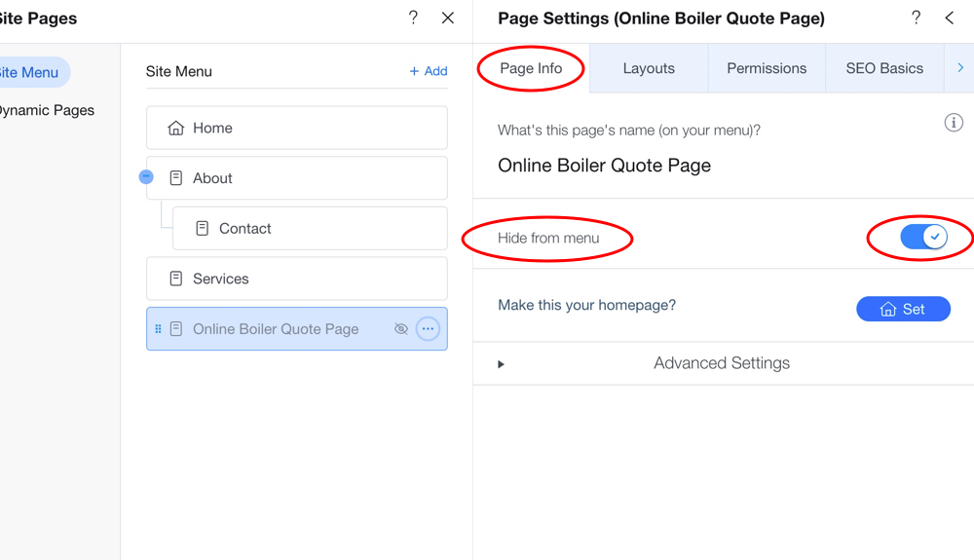Toggle the Hide from menu switch
Image resolution: width=974 pixels, height=560 pixels.
pyautogui.click(x=923, y=237)
